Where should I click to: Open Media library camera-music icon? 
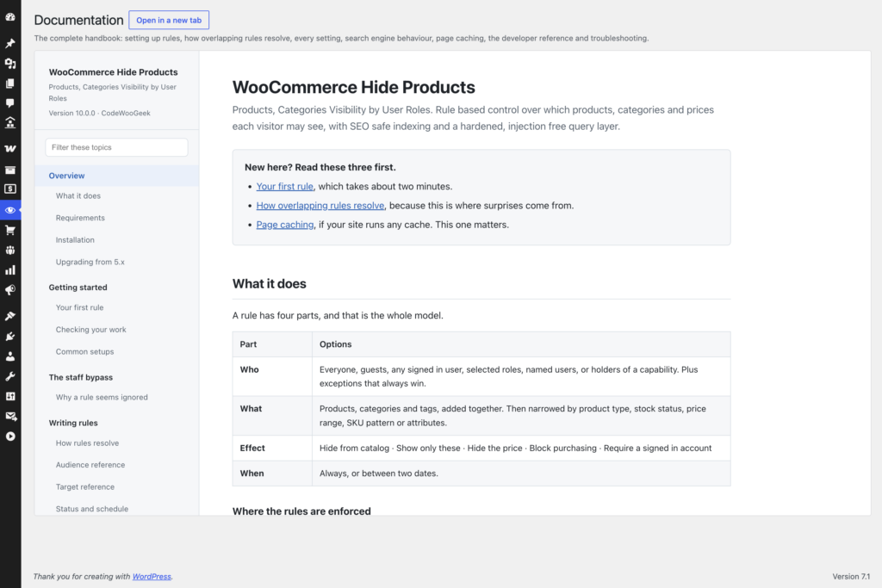point(10,64)
